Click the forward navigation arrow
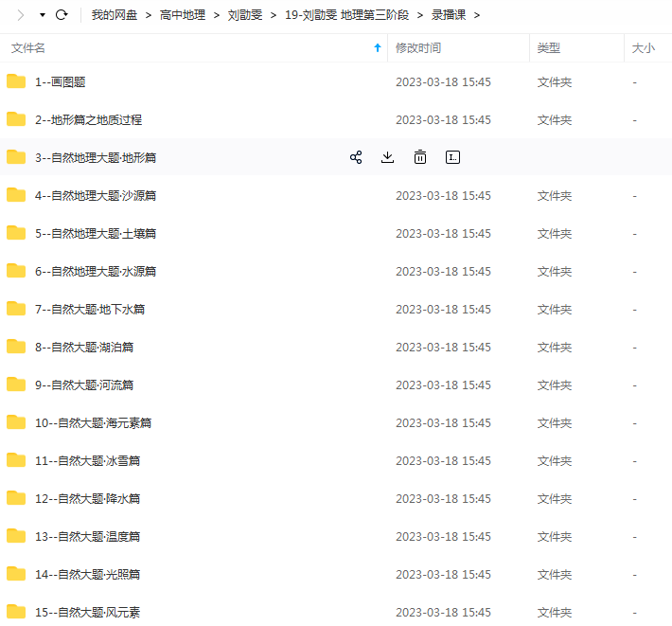The width and height of the screenshot is (672, 626). click(20, 15)
